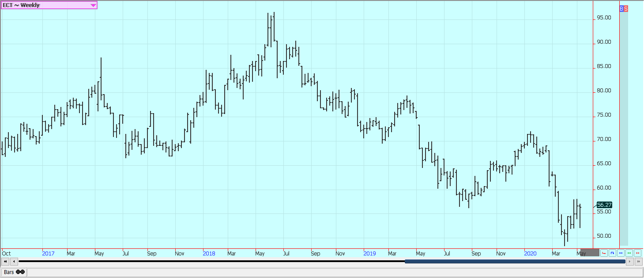Click the Oct label at axis start

pos(6,253)
